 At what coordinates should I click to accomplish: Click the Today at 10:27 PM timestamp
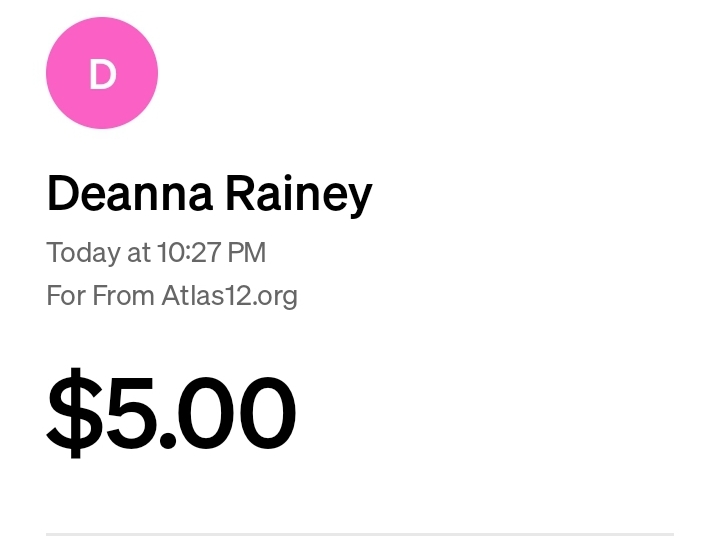pyautogui.click(x=156, y=253)
